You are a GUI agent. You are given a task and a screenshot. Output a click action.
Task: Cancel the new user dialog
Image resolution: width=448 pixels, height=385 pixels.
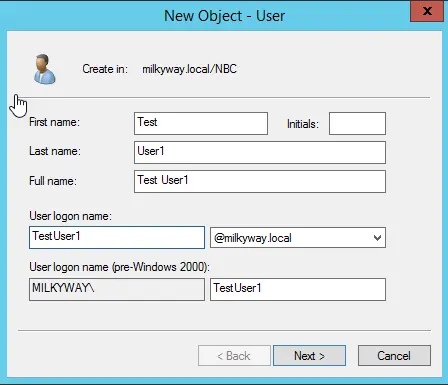click(x=394, y=356)
